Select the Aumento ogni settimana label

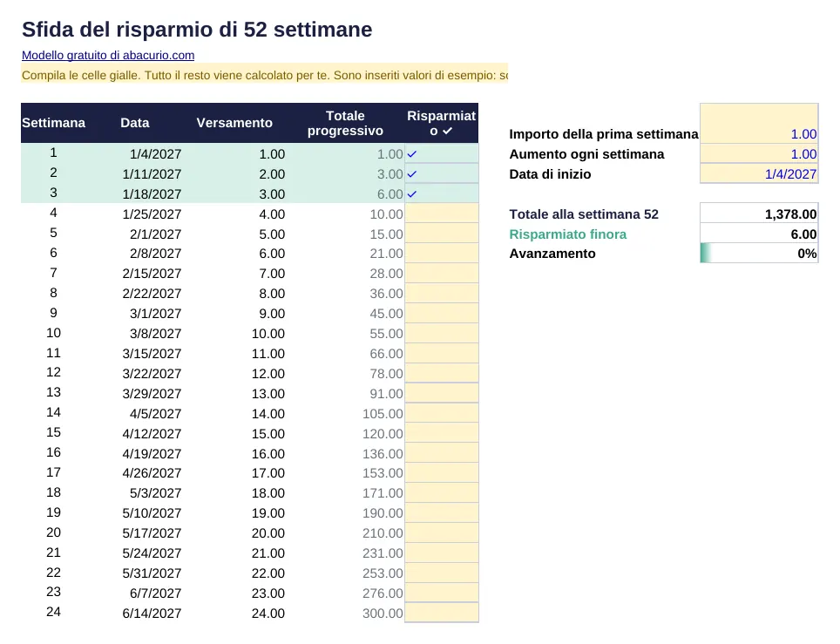click(x=586, y=154)
